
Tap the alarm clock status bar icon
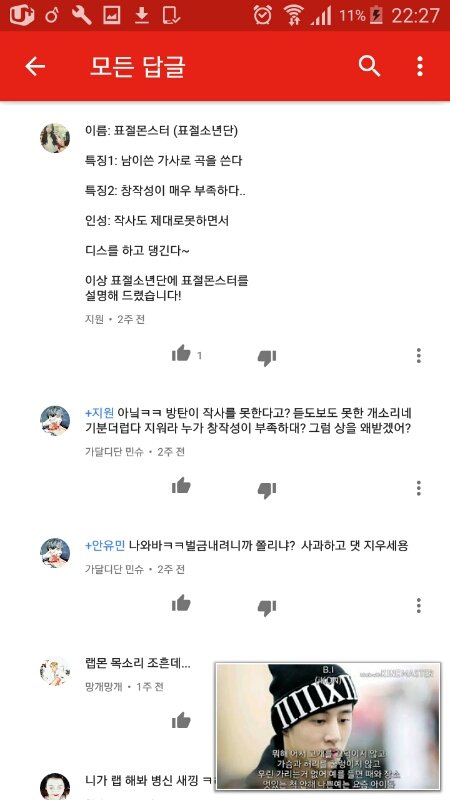pos(263,15)
